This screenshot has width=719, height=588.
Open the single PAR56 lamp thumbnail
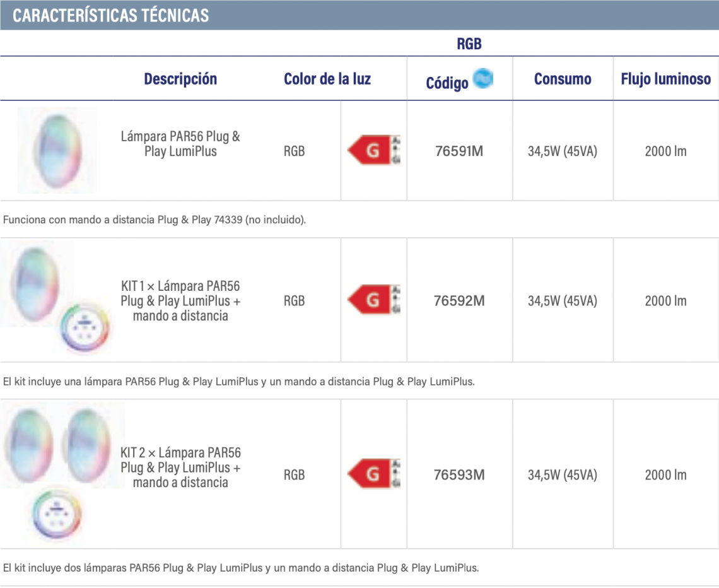click(57, 150)
